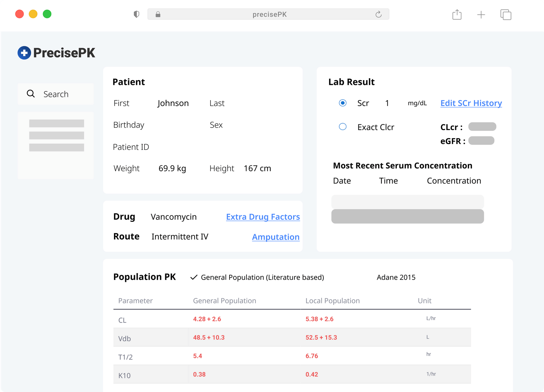Click the PrecisePK plus logo icon
Screen dimensions: 544x392
pos(24,53)
